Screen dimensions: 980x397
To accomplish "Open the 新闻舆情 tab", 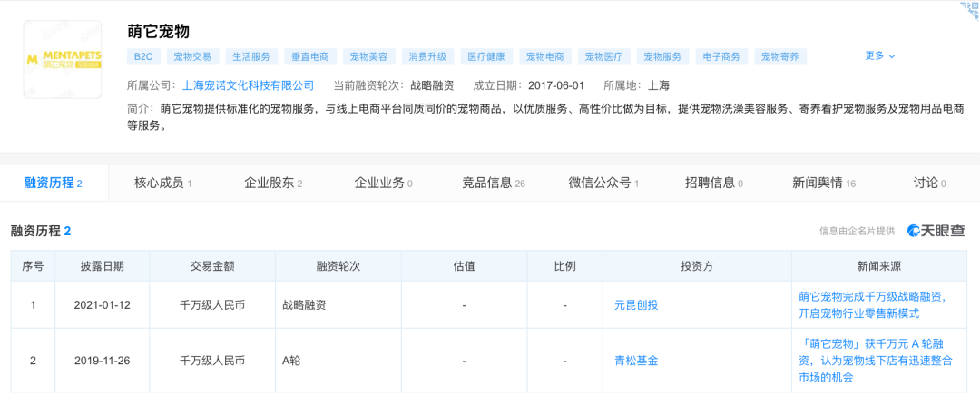I will (824, 184).
